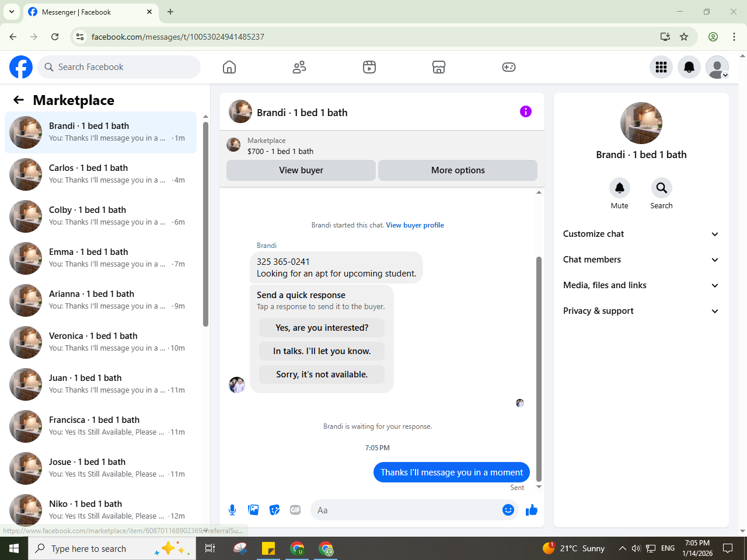Open a new browser tab

coord(170,12)
